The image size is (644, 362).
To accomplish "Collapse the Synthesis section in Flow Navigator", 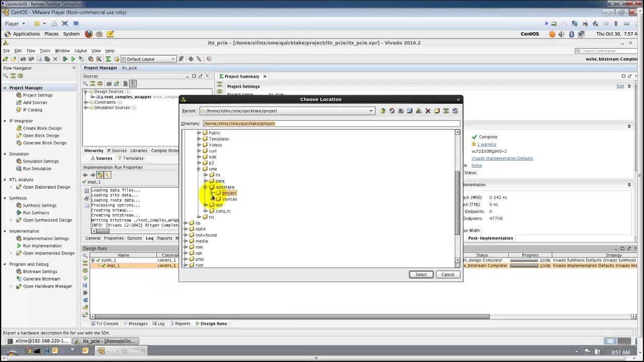I will [5, 198].
